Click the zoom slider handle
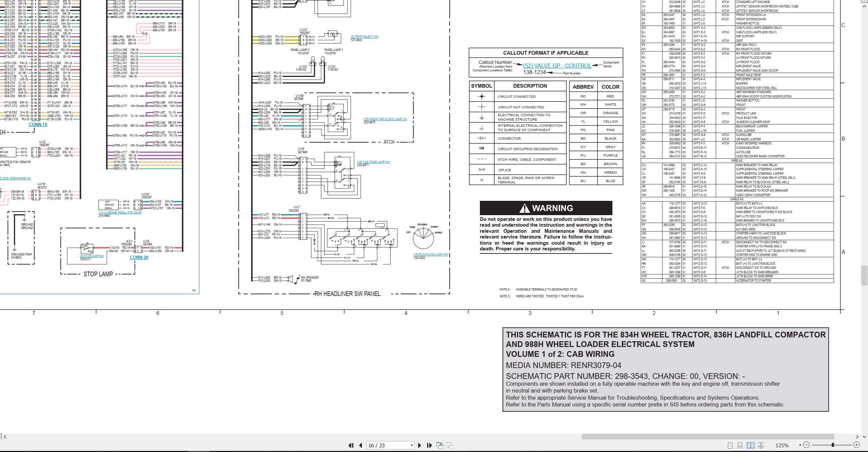 [x=833, y=445]
